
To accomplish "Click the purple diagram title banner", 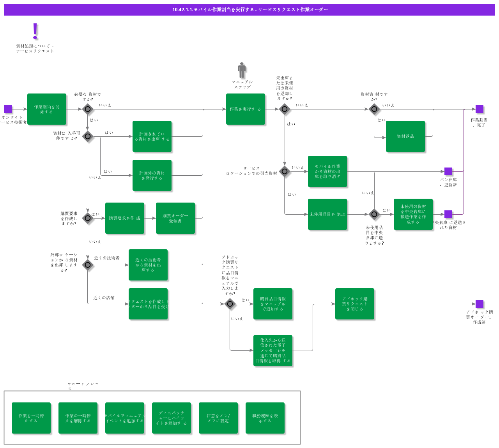I will click(x=249, y=10).
